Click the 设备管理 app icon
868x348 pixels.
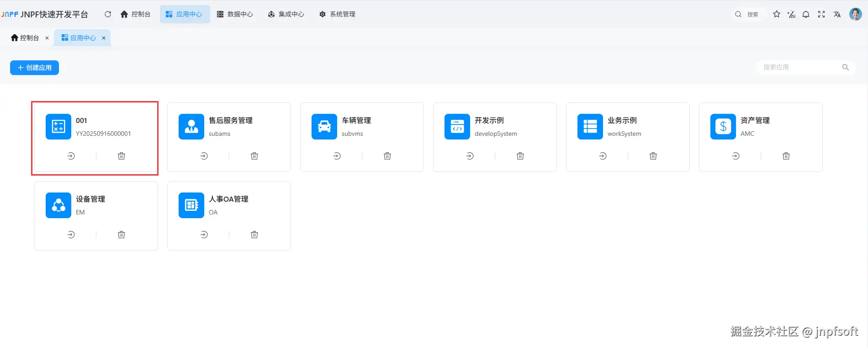point(58,205)
